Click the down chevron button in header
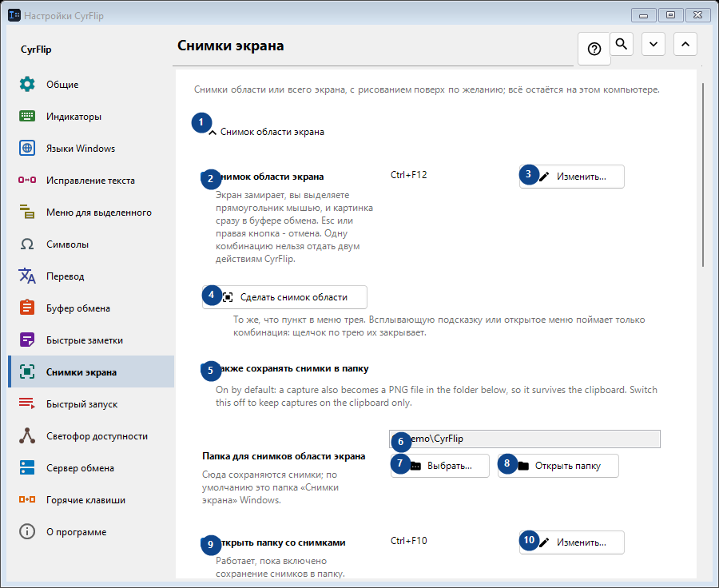Screen dimensions: 719x588 click(x=653, y=44)
